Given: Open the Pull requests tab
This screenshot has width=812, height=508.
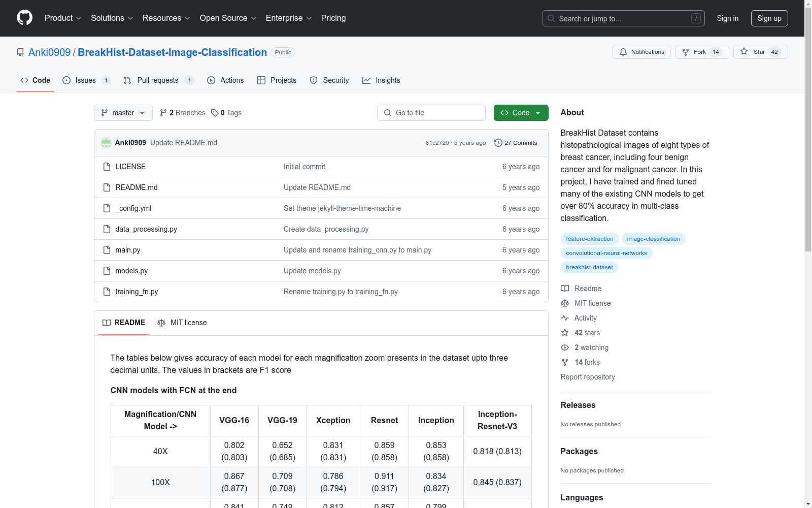Looking at the screenshot, I should click(x=158, y=80).
